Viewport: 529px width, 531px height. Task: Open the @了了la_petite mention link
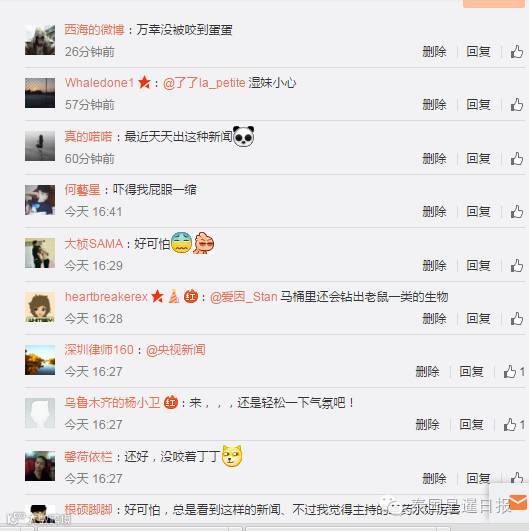[204, 83]
